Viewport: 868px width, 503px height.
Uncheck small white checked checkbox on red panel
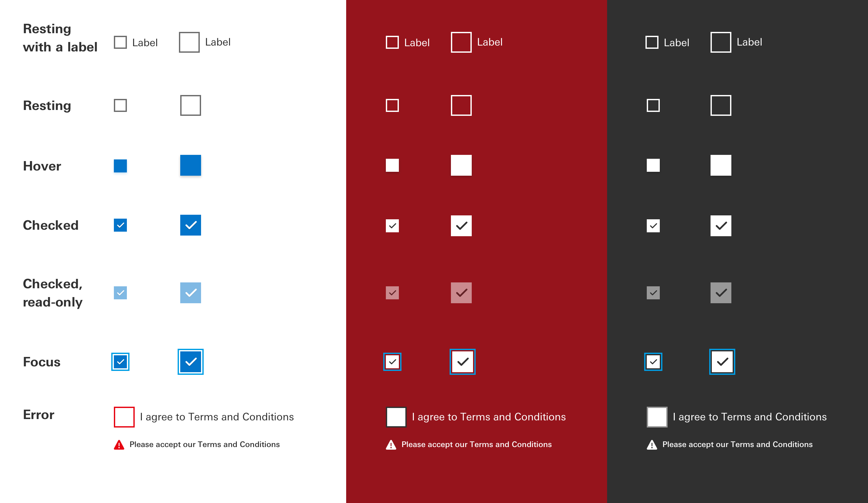[x=392, y=226]
